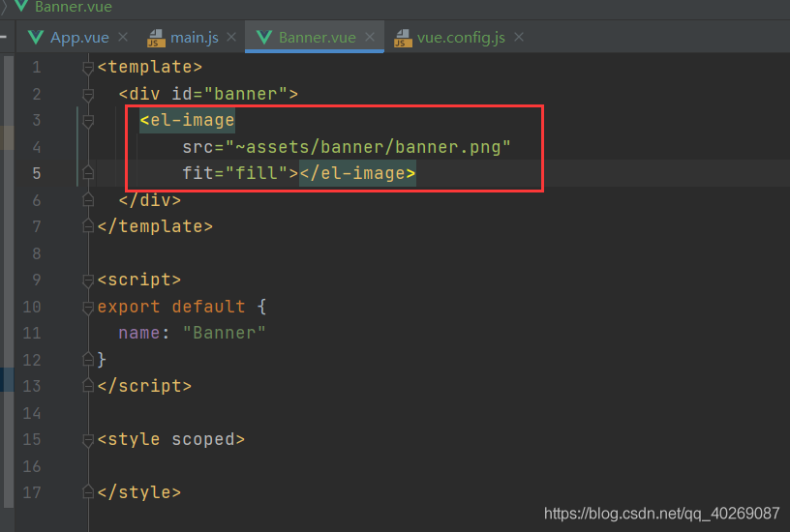Viewport: 790px width, 532px height.
Task: Click the fold end marker at line 17
Action: pyautogui.click(x=88, y=492)
